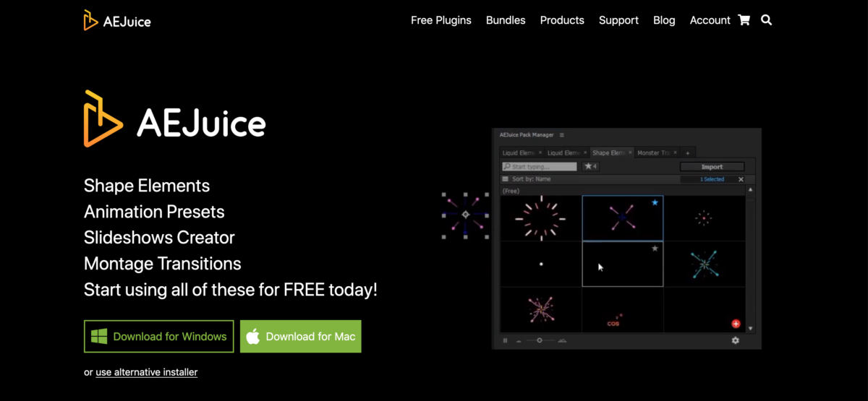Open the Sort by: Name dropdown
The image size is (868, 401).
[532, 179]
